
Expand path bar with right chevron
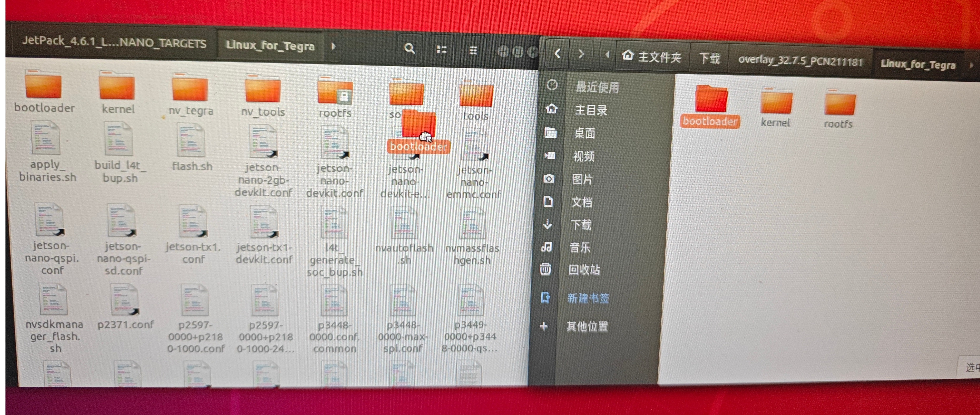tap(333, 47)
